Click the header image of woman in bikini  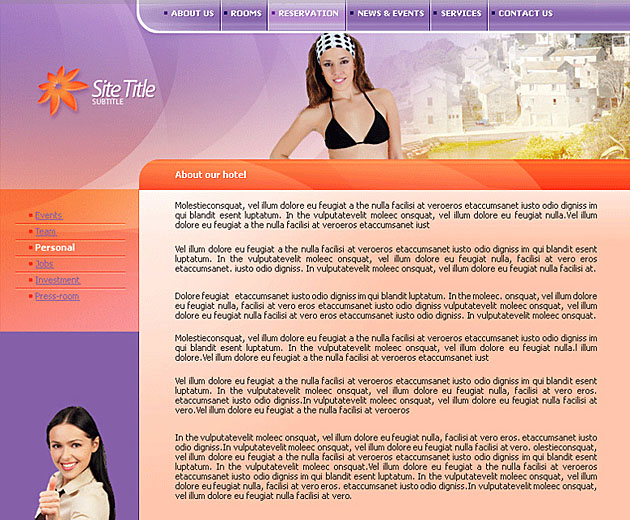[335, 96]
